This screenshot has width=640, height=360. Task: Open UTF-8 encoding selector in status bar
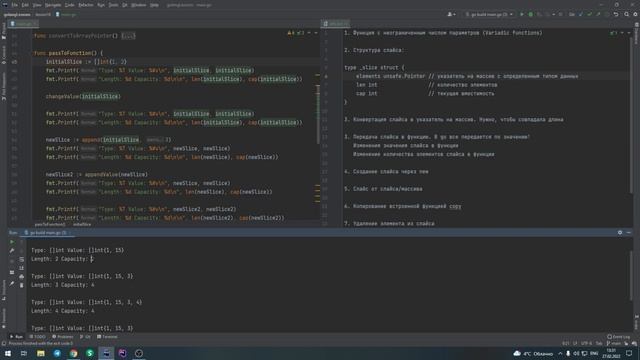pos(587,343)
